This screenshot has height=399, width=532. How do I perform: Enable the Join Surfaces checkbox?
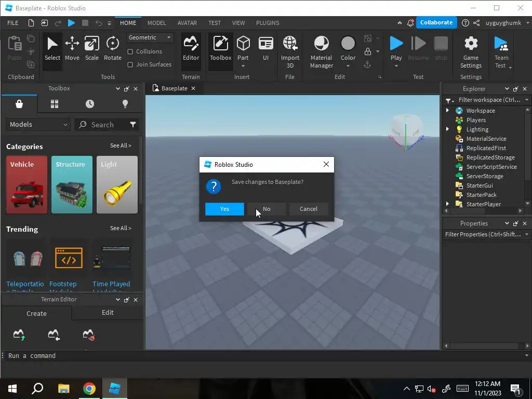[x=130, y=64]
